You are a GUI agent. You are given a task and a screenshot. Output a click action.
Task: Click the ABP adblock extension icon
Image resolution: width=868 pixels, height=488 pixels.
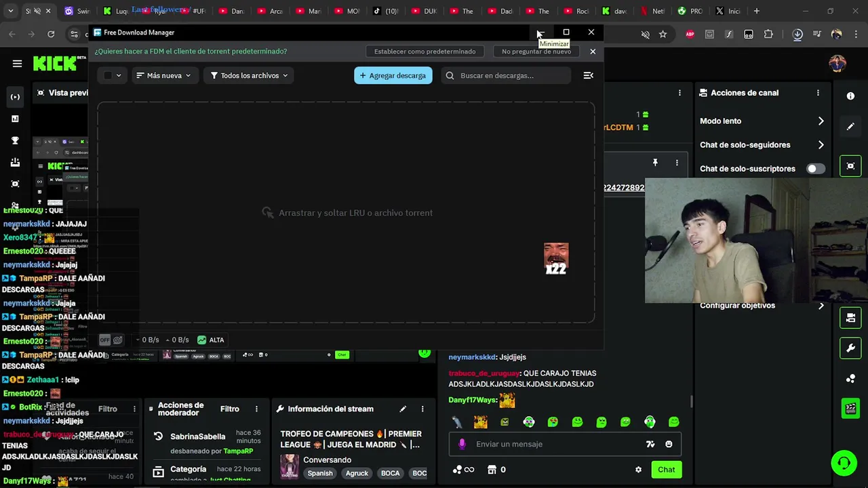pyautogui.click(x=690, y=35)
